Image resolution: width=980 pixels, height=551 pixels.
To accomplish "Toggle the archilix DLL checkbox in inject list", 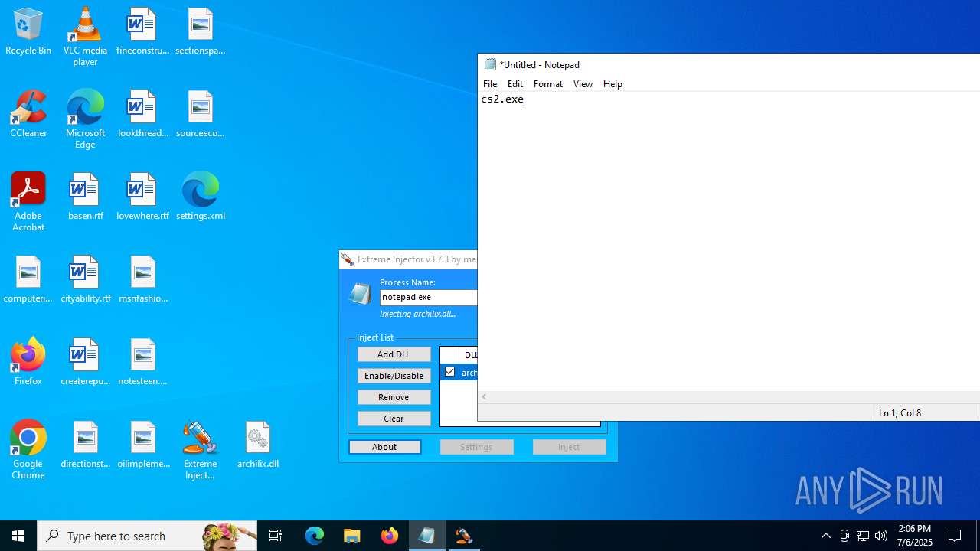I will click(x=450, y=372).
